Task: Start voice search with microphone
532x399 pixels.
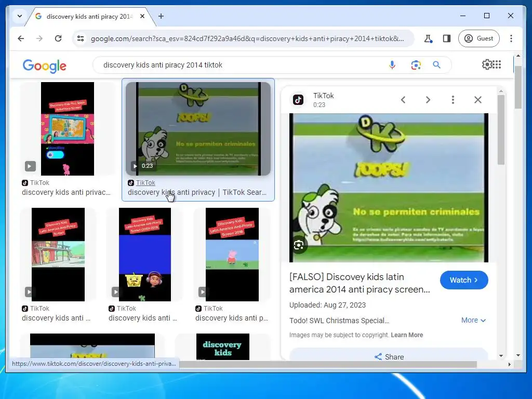Action: click(392, 65)
